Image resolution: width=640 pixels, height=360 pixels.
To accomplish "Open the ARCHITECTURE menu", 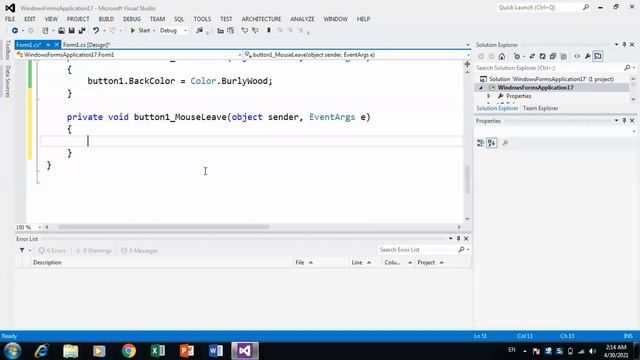I will click(x=261, y=19).
